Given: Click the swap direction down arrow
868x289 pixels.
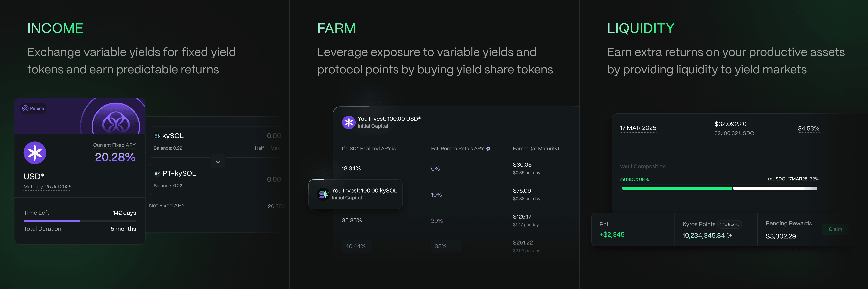Looking at the screenshot, I should [x=218, y=161].
